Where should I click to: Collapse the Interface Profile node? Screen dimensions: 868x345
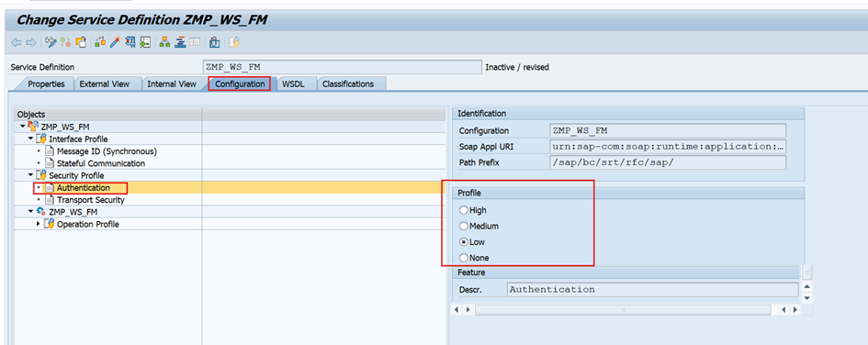click(x=30, y=139)
